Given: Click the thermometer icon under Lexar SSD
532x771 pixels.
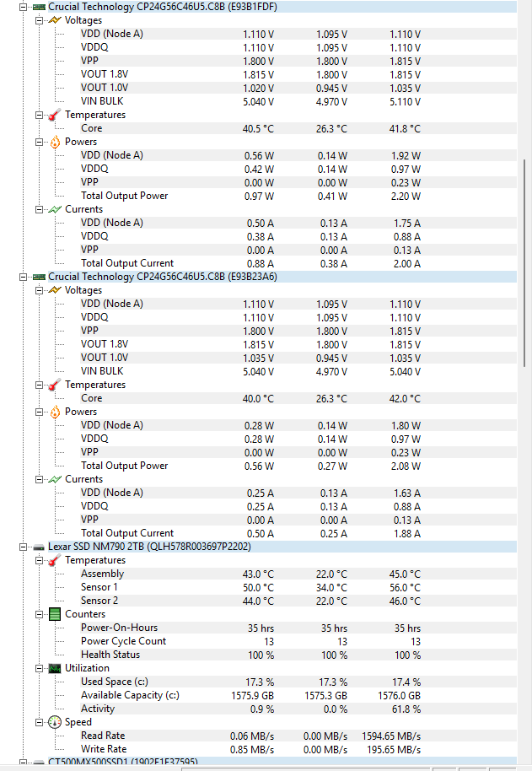Looking at the screenshot, I should [x=55, y=560].
